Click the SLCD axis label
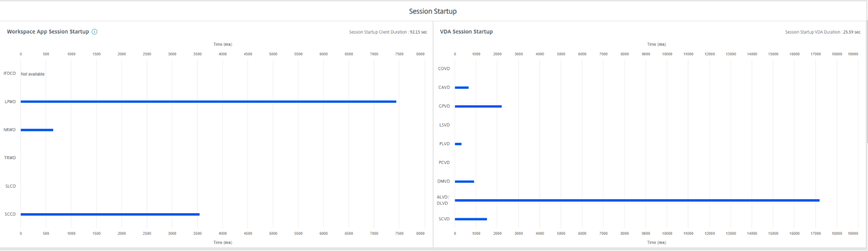 (10, 186)
